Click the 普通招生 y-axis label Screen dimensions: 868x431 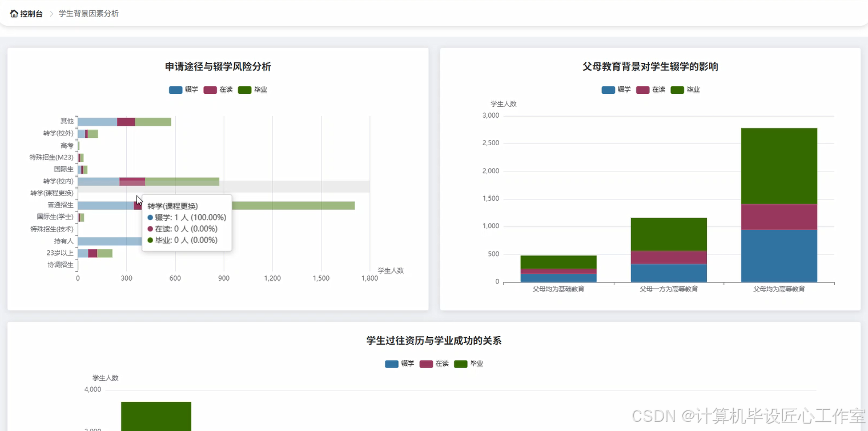pos(60,205)
